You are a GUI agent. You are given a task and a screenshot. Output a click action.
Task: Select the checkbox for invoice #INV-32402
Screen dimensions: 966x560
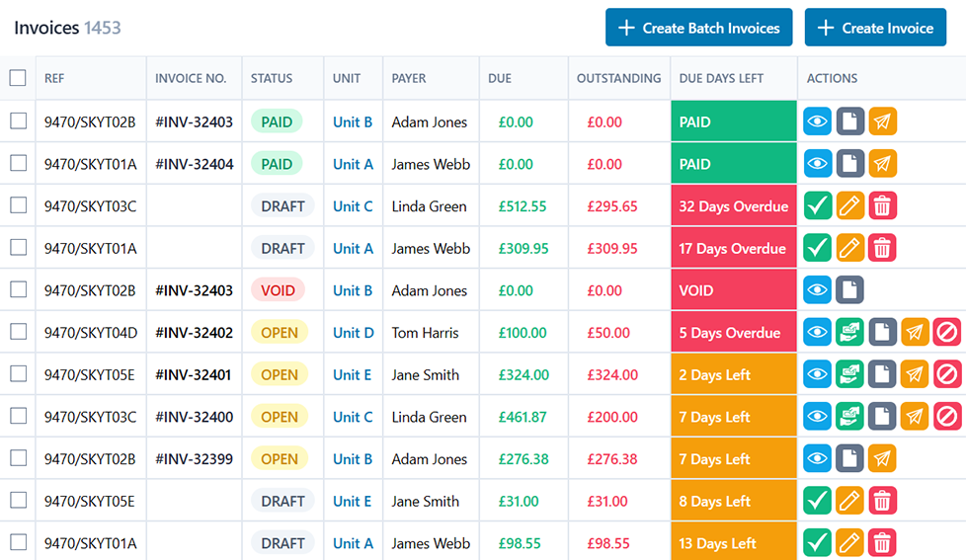pyautogui.click(x=18, y=333)
